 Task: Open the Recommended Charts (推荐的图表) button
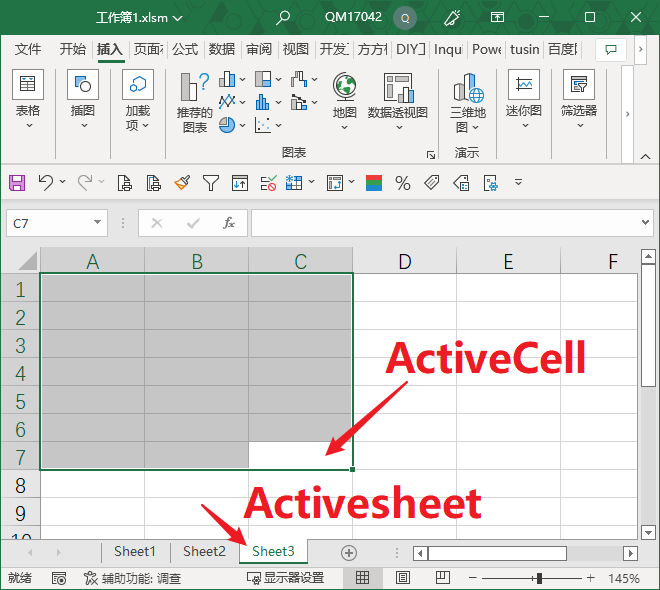click(194, 103)
